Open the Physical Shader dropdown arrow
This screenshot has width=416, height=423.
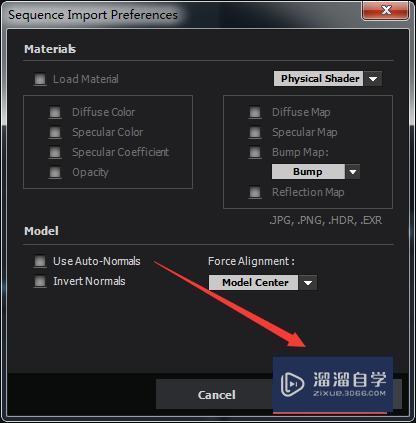373,79
